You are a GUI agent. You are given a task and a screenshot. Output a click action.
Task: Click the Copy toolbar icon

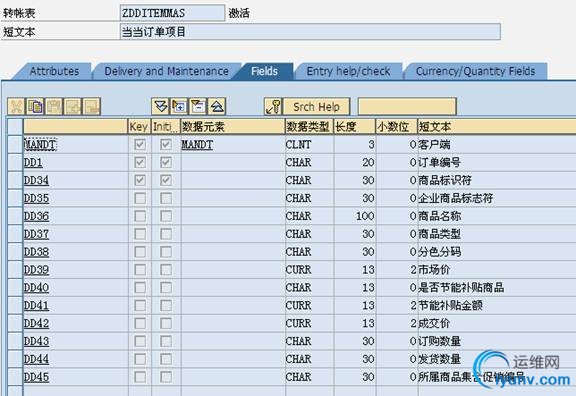(x=35, y=107)
